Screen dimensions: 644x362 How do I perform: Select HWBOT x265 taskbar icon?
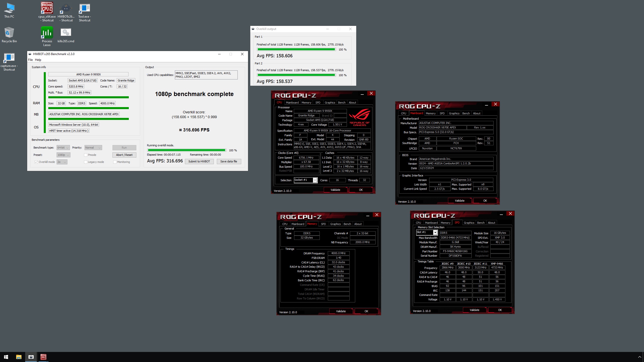(31, 357)
